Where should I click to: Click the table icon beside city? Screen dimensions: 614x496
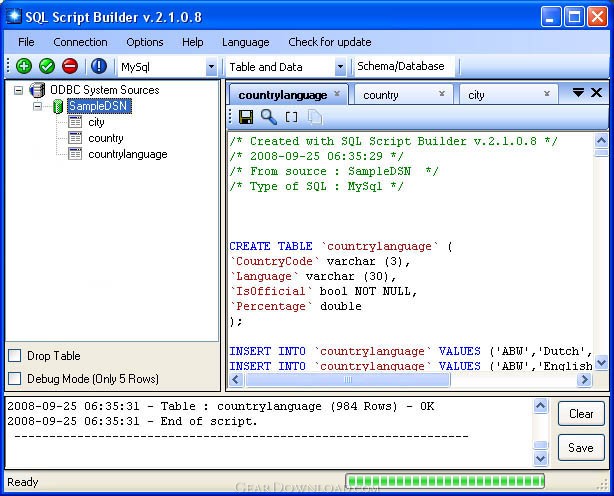pyautogui.click(x=75, y=122)
